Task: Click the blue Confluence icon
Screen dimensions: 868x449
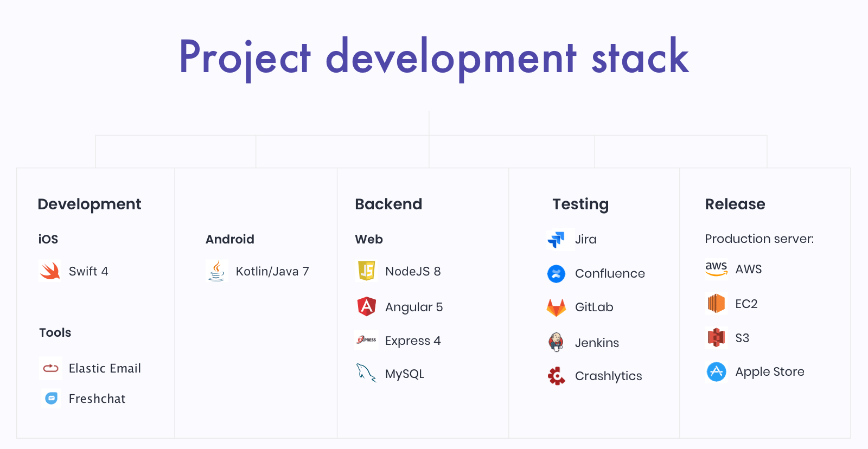Action: 556,274
